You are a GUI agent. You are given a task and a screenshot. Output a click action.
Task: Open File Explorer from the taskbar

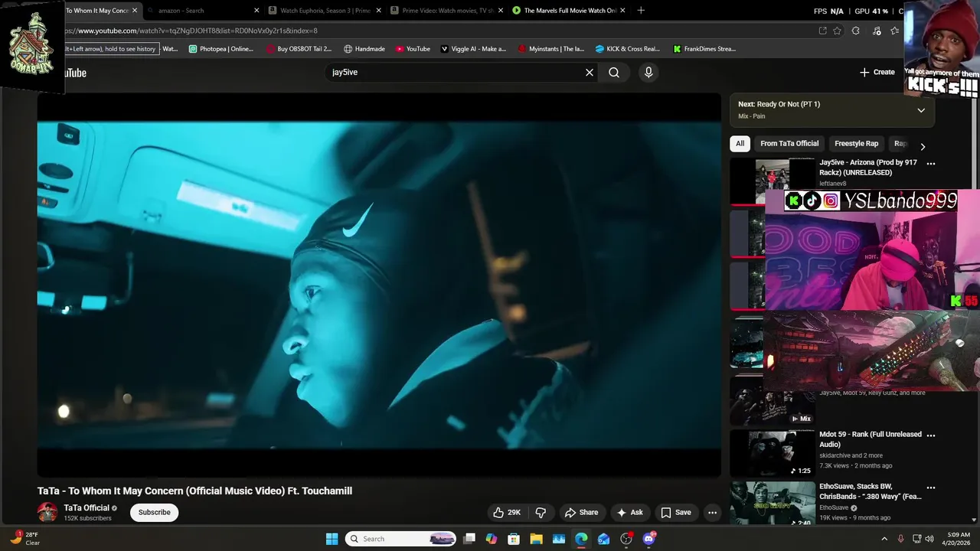coord(536,539)
